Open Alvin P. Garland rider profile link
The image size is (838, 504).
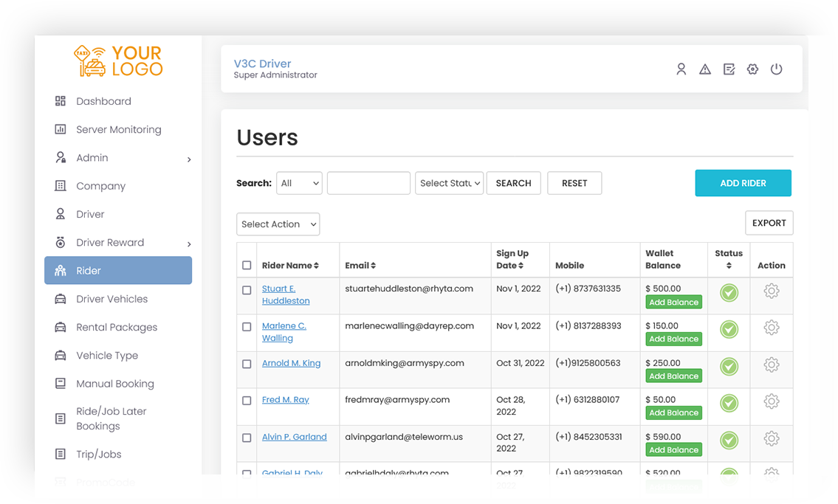point(294,437)
